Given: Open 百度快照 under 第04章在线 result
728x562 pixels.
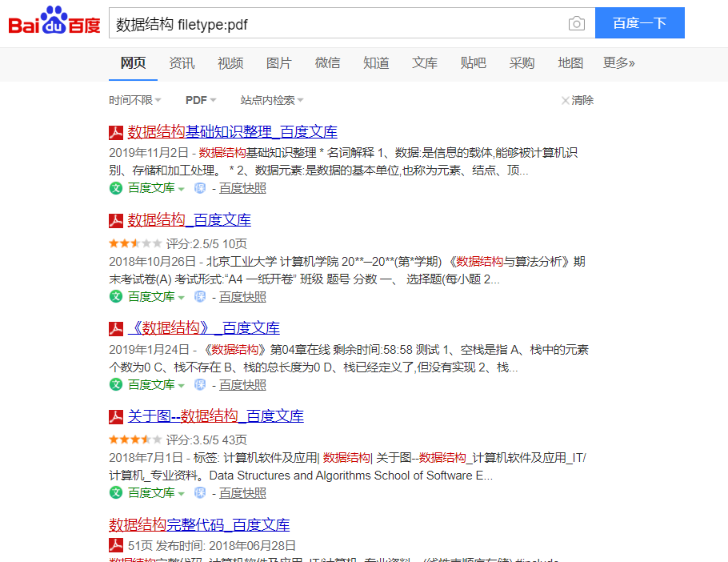Looking at the screenshot, I should coord(242,385).
